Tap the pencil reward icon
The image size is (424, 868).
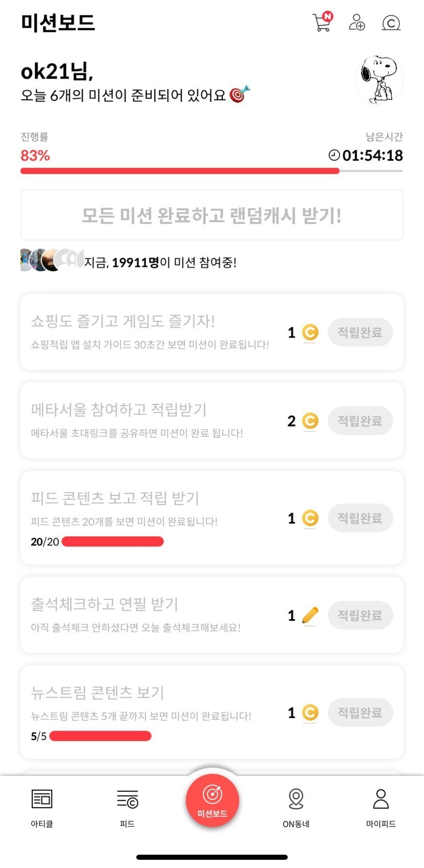coord(310,615)
